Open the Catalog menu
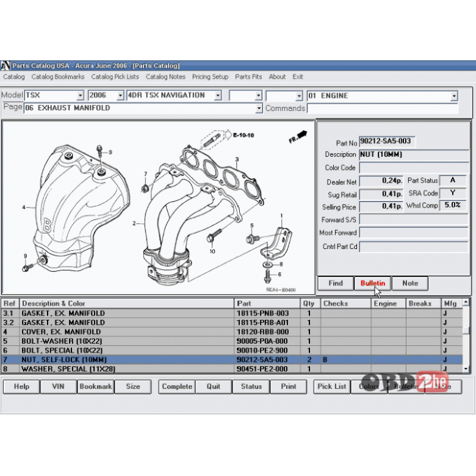476x476 pixels. click(x=14, y=77)
